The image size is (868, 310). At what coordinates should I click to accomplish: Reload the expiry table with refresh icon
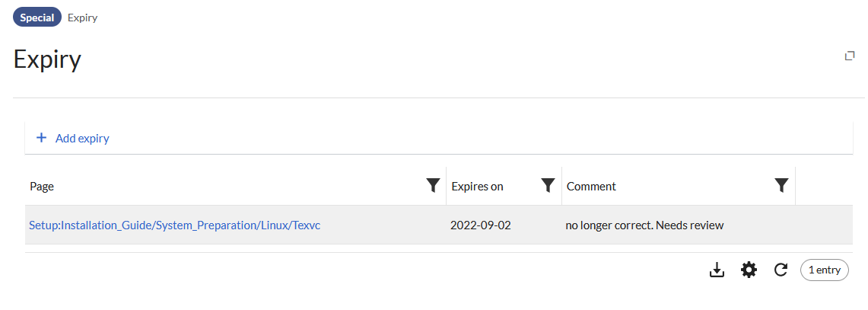point(781,270)
